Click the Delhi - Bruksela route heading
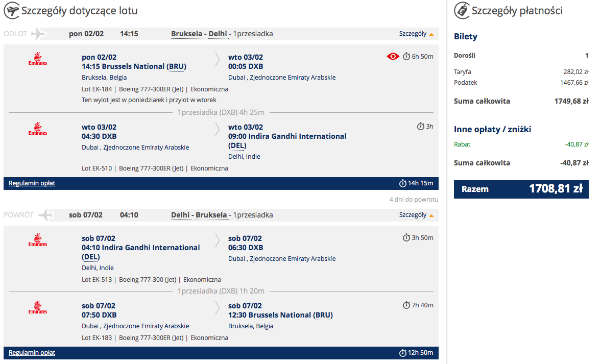Screen dimensions: 601x364 [x=199, y=215]
